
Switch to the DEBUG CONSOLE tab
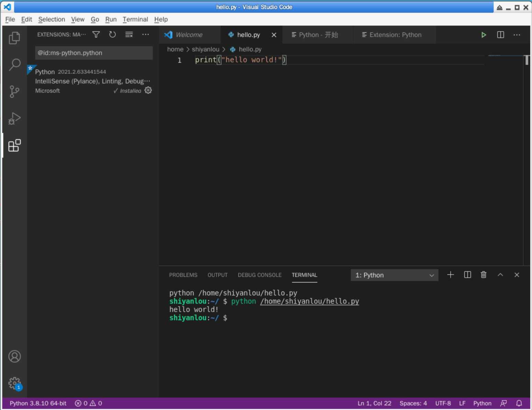(x=259, y=275)
